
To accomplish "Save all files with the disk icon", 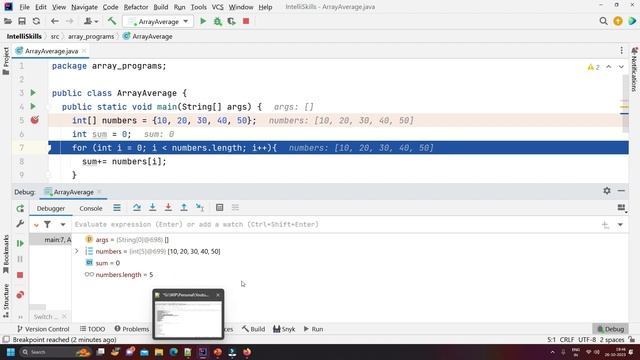I will coord(22,21).
